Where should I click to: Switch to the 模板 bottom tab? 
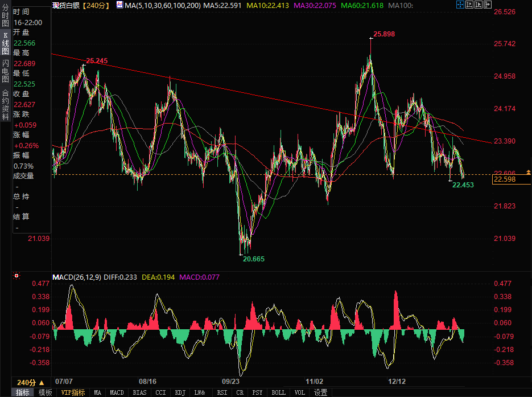pyautogui.click(x=46, y=392)
